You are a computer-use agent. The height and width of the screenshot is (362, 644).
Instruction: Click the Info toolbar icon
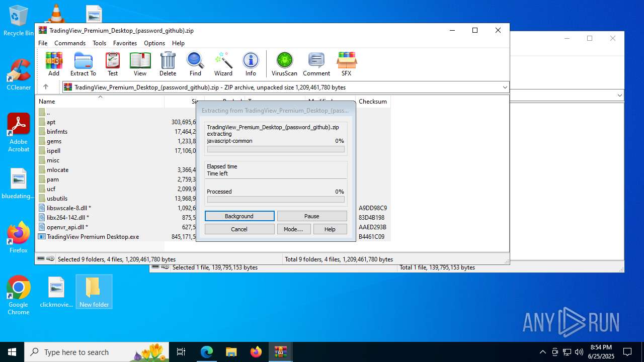click(251, 64)
